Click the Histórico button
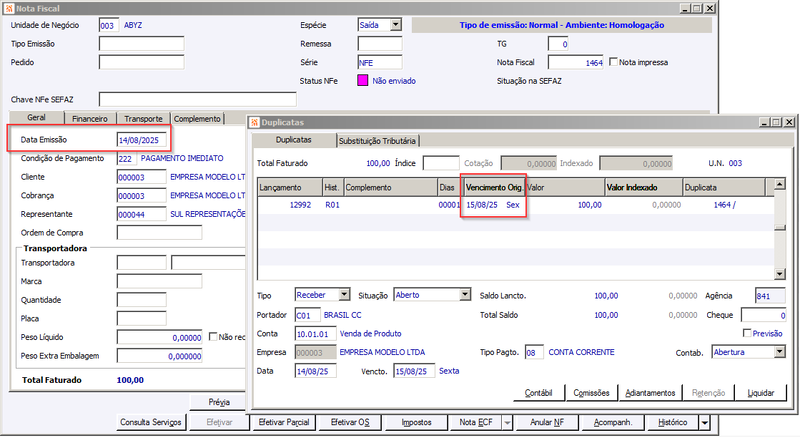 tap(672, 422)
